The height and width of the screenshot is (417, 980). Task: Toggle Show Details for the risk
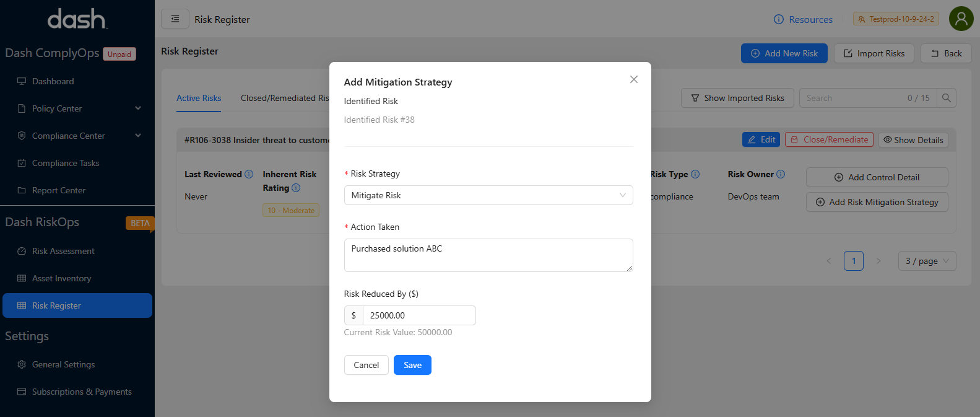pyautogui.click(x=913, y=140)
